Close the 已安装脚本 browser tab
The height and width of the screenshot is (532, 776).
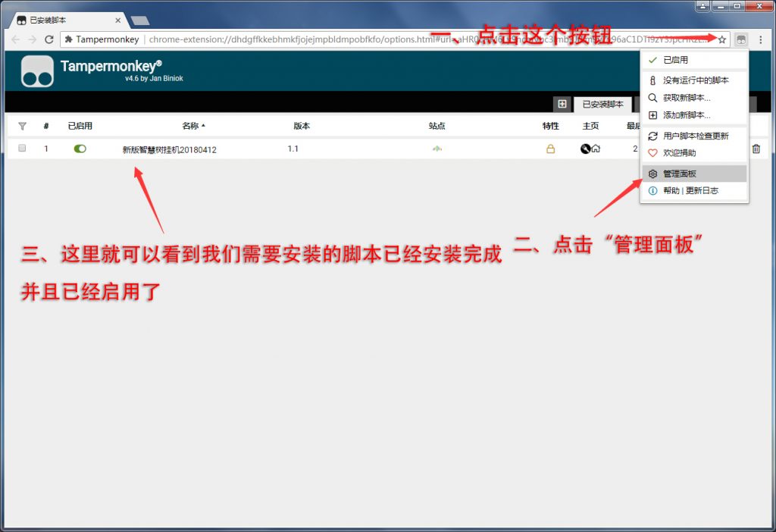click(117, 20)
